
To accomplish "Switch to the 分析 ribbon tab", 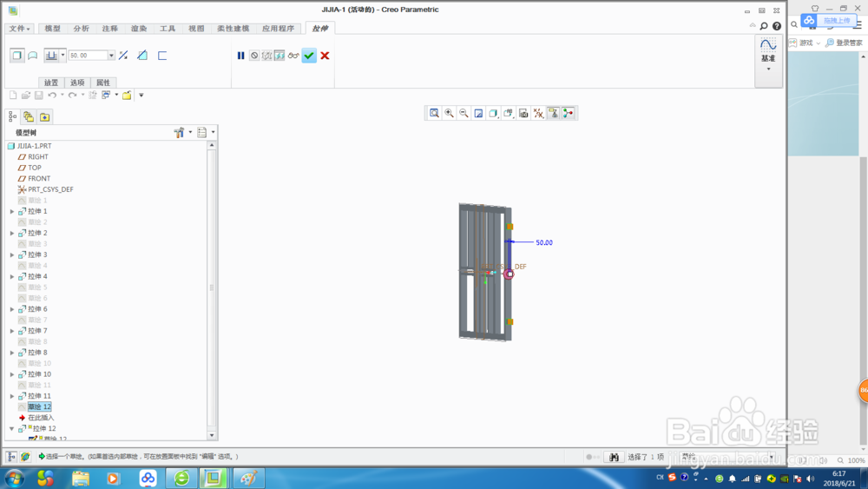I will [82, 29].
